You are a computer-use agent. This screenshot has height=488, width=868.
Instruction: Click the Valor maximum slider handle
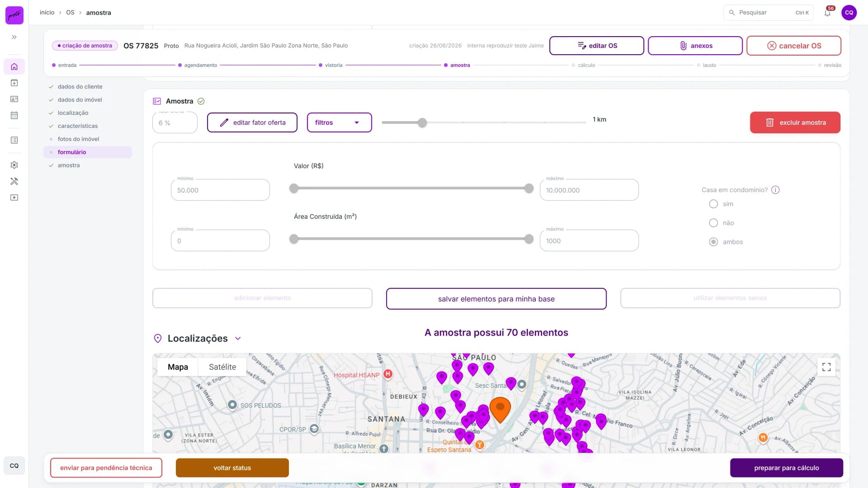pyautogui.click(x=529, y=188)
